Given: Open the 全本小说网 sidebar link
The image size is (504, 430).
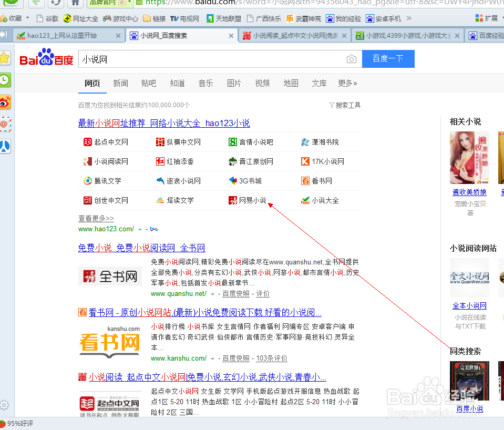Looking at the screenshot, I should (x=469, y=305).
